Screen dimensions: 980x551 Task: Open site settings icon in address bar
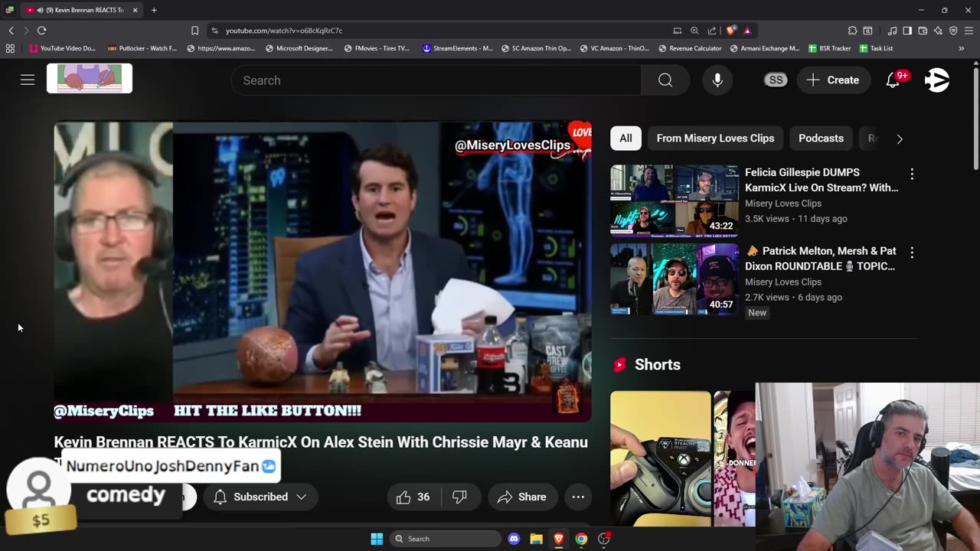[x=214, y=31]
